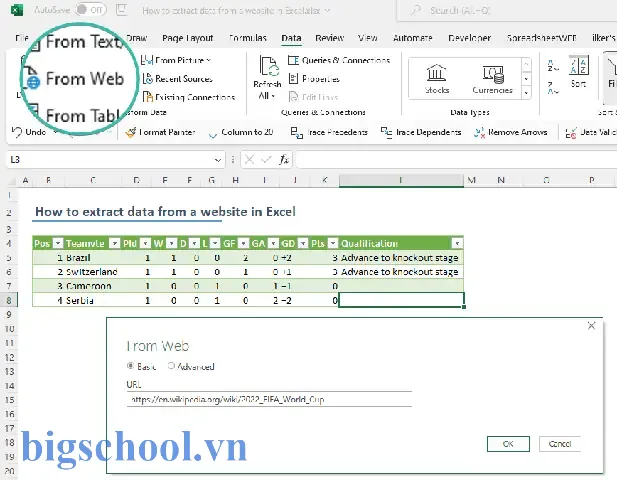Open the Sort dialog

578,72
